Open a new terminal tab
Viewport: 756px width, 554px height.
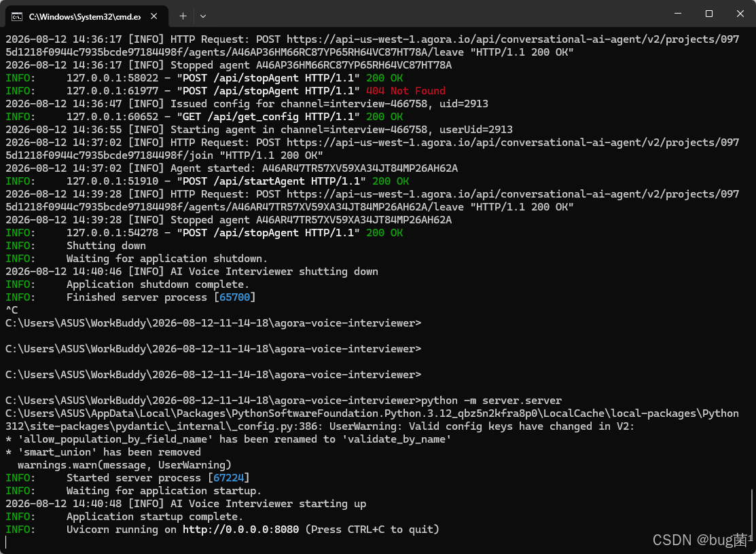coord(183,16)
